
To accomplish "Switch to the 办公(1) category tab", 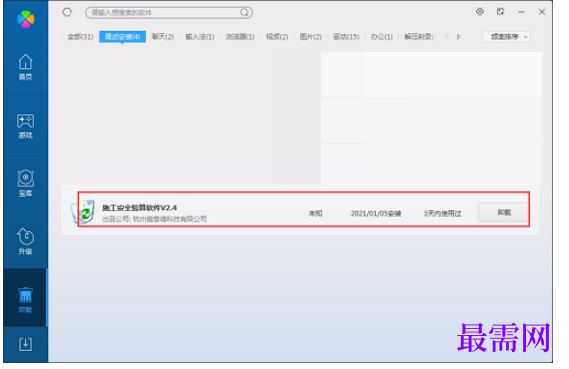I will tap(381, 37).
